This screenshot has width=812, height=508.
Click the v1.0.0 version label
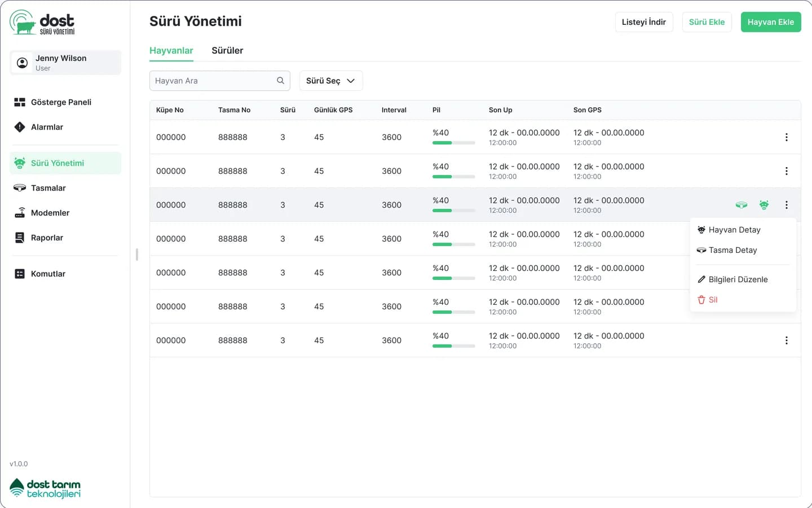tap(19, 464)
